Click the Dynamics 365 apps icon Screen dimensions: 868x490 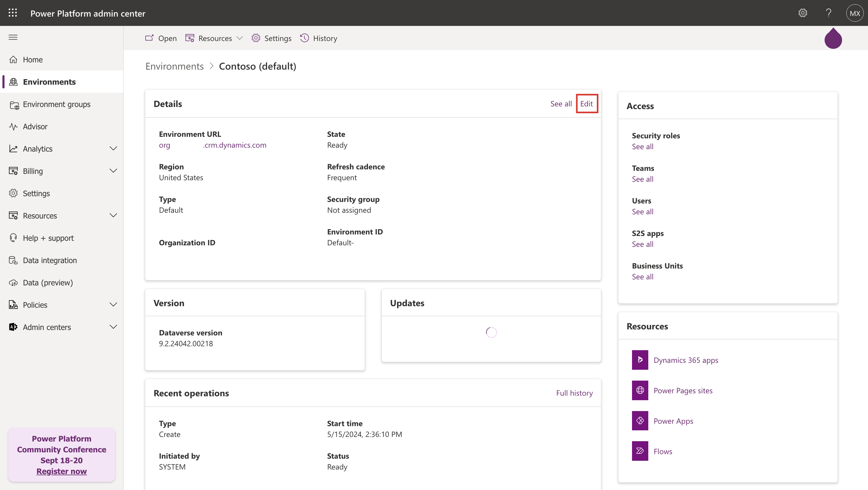pyautogui.click(x=640, y=360)
